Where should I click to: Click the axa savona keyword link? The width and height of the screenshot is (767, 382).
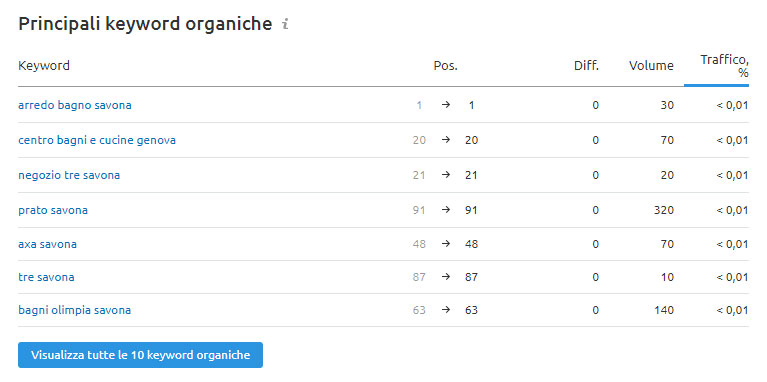(47, 244)
